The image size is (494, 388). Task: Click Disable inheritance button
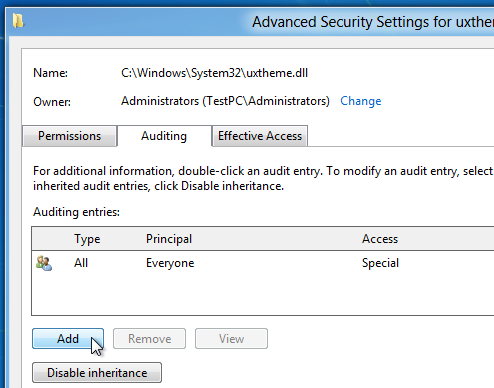click(97, 373)
